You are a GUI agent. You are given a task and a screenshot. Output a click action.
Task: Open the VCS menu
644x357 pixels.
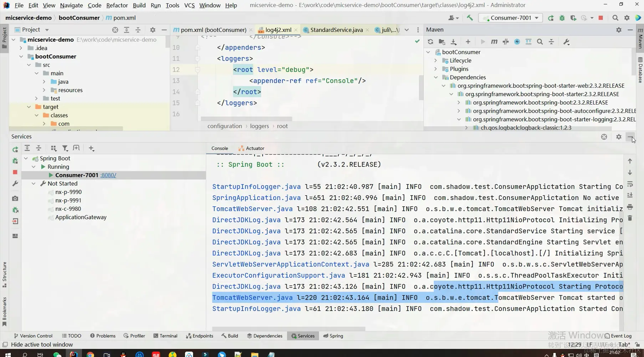(189, 5)
